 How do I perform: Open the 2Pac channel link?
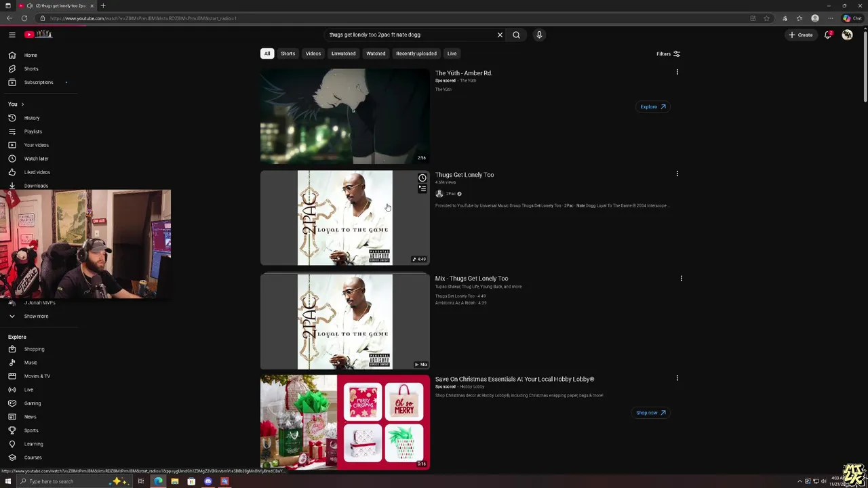click(x=451, y=194)
